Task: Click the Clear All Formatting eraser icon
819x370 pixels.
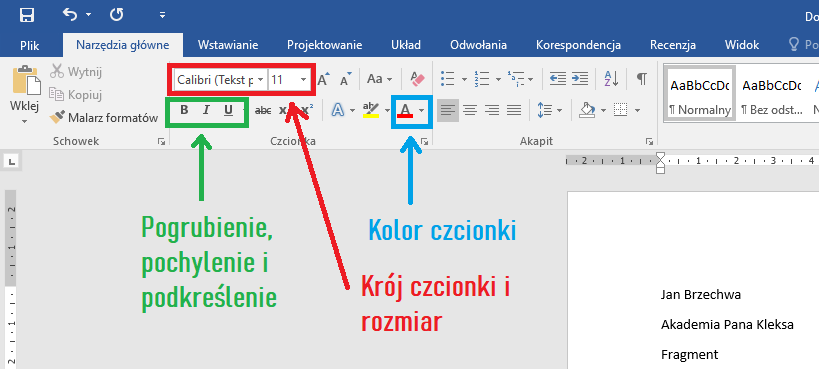Action: click(418, 79)
